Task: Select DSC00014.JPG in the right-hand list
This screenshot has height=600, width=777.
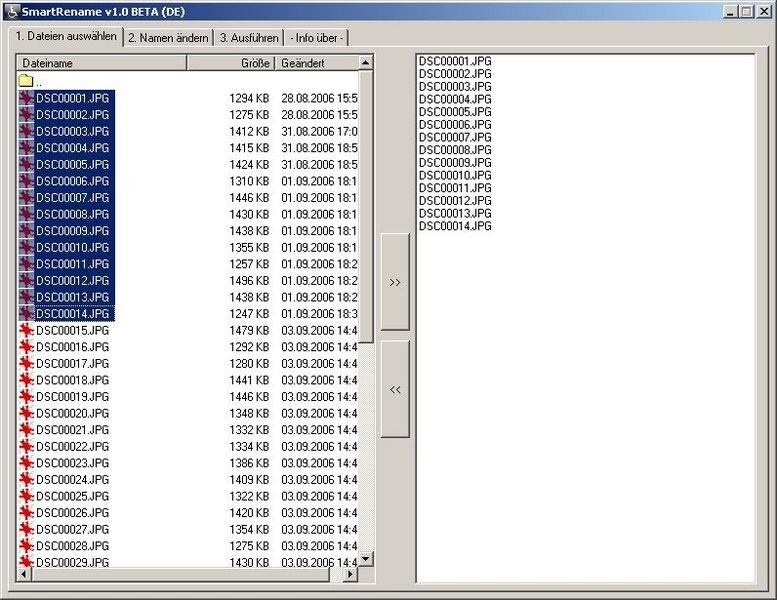Action: pyautogui.click(x=455, y=226)
